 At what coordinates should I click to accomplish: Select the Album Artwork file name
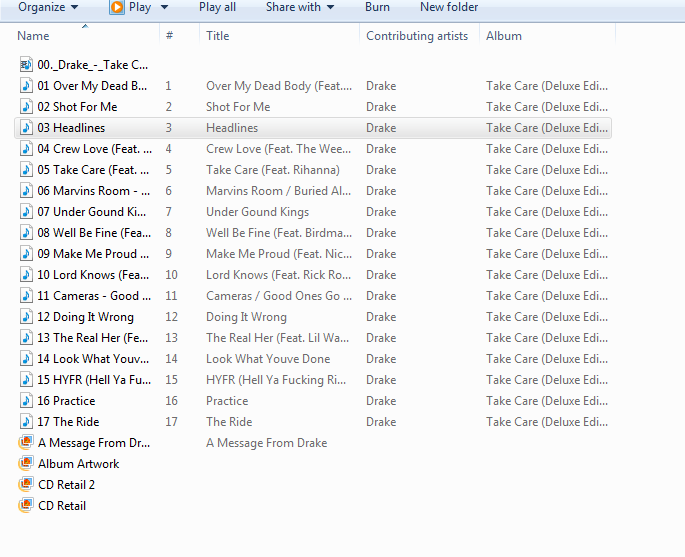(79, 463)
